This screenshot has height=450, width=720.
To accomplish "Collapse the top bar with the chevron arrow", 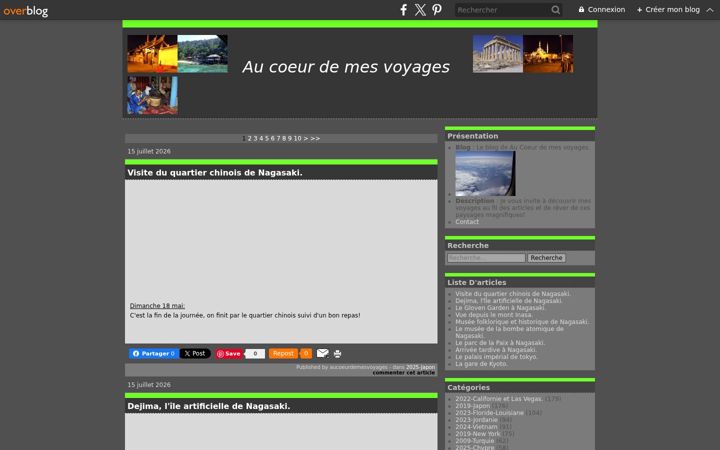I will point(710,10).
